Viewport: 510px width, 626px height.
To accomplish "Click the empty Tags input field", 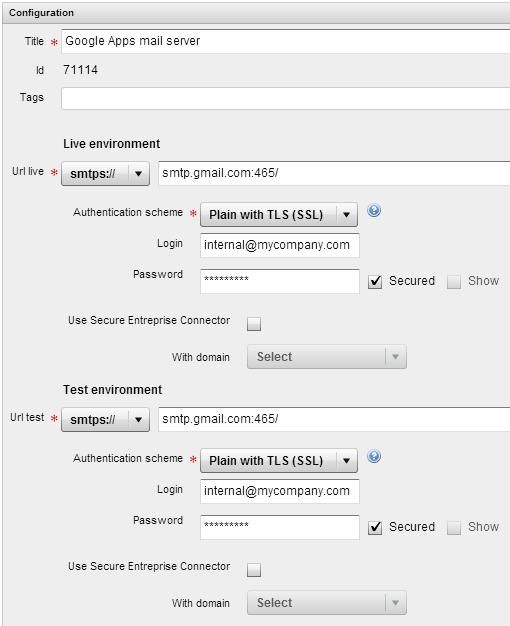I will [x=286, y=99].
